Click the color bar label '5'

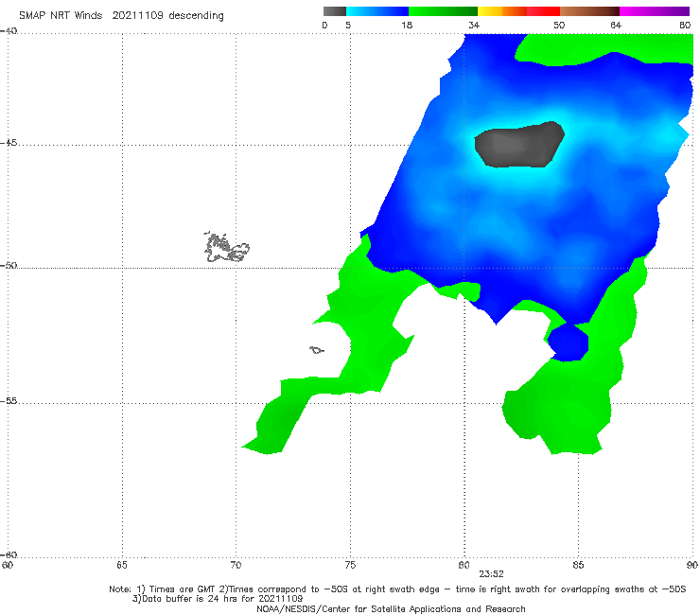pos(348,26)
